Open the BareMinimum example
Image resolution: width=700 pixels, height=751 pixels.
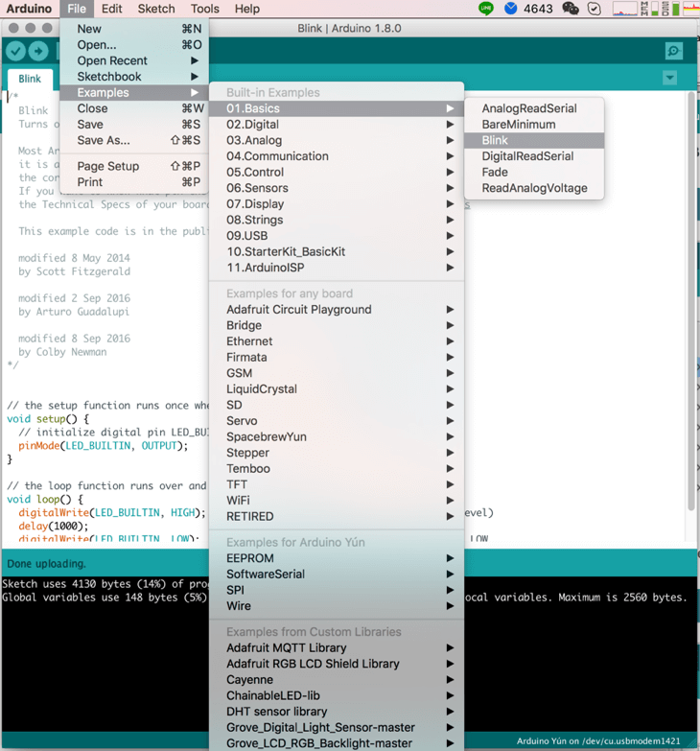[x=534, y=125]
